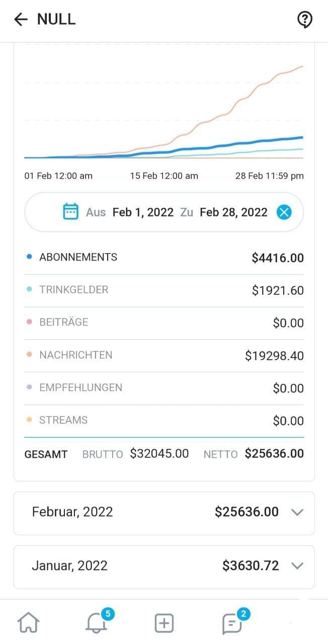Clear the selected date range
328x644 pixels.
284,212
